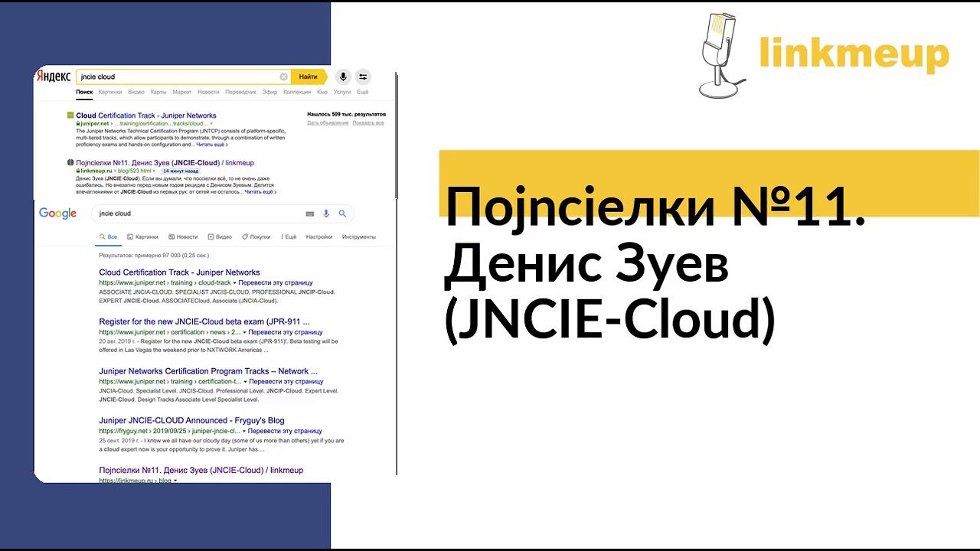This screenshot has height=551, width=980.
Task: Expand the Yandex Ещё menu
Action: point(363,92)
